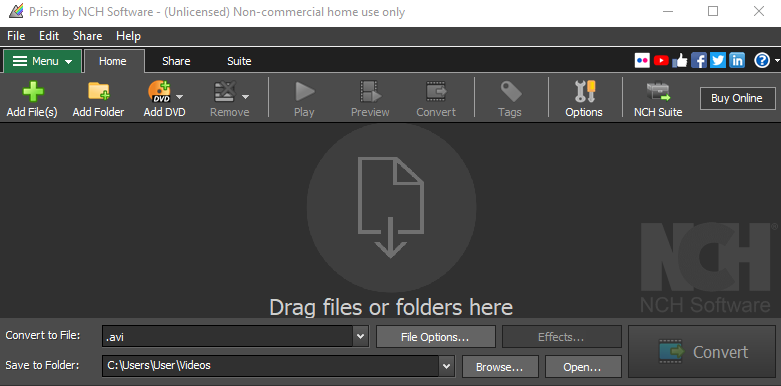Switch to the Suite tab
781x386 pixels.
tap(239, 61)
